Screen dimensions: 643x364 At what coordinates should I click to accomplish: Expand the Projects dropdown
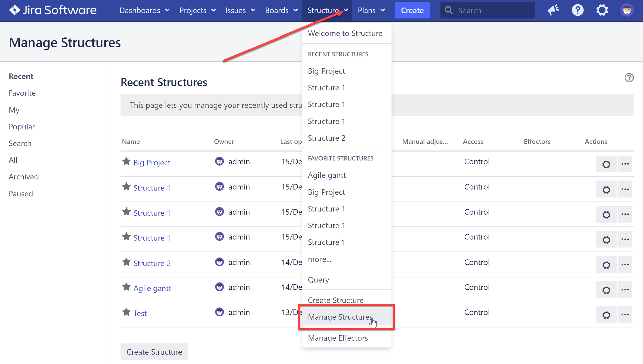197,10
